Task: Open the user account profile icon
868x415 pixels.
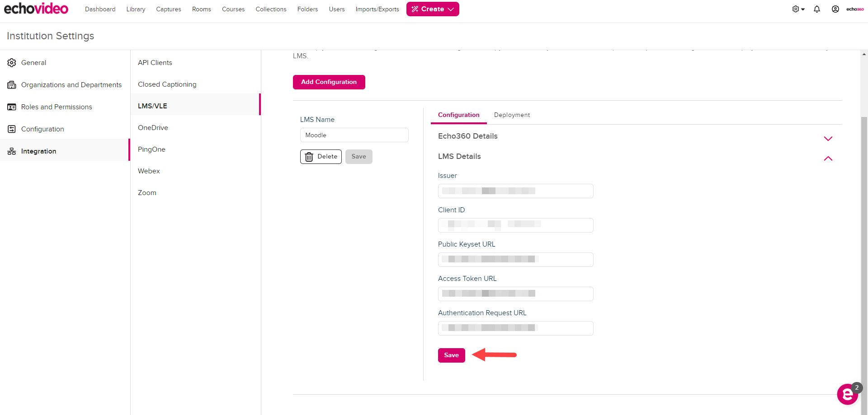Action: (x=835, y=9)
